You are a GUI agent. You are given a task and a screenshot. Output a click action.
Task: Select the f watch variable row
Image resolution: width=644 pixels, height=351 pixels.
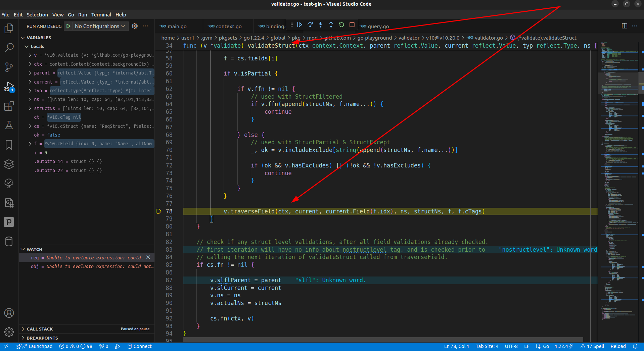point(87,144)
